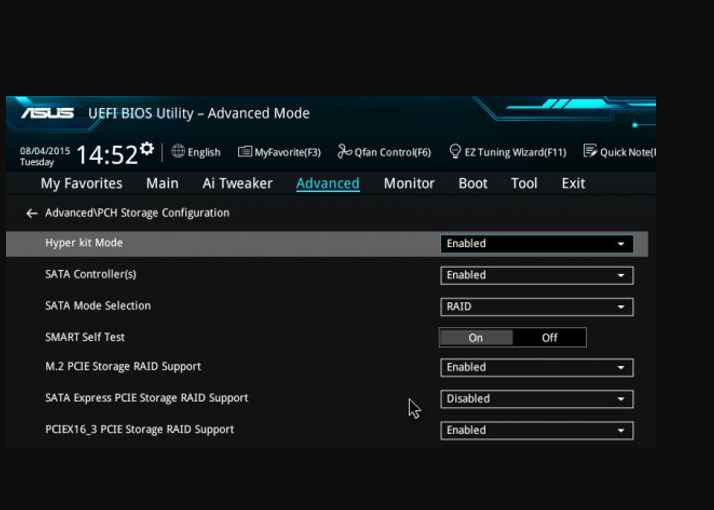This screenshot has height=510, width=714.
Task: Click the UEFI BIOS Utility title text
Action: coord(199,113)
